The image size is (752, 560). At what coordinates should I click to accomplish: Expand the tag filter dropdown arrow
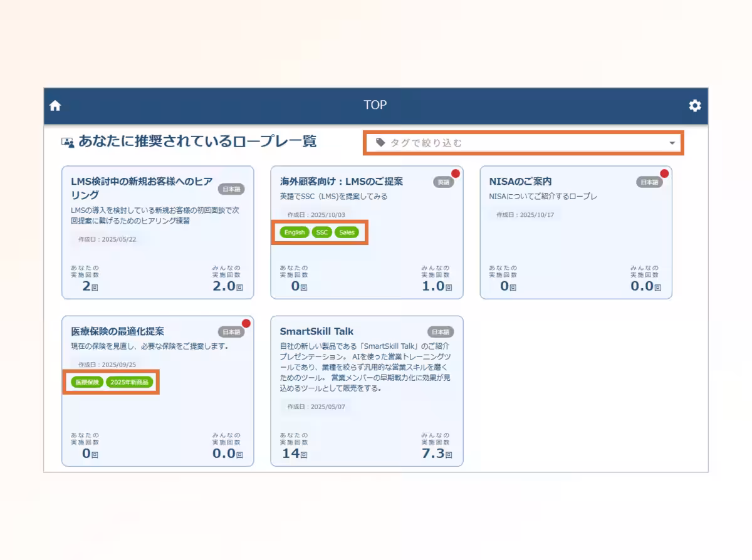pyautogui.click(x=672, y=143)
